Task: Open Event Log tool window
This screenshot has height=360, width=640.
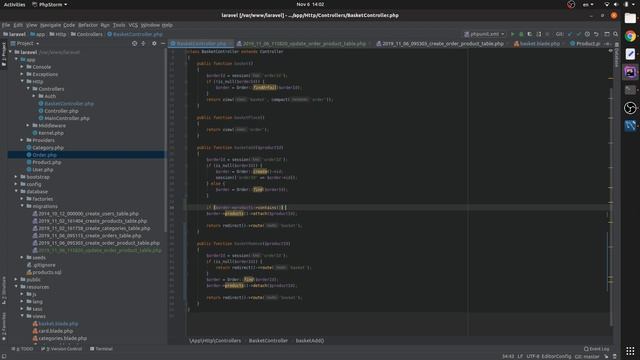Action: [x=596, y=349]
